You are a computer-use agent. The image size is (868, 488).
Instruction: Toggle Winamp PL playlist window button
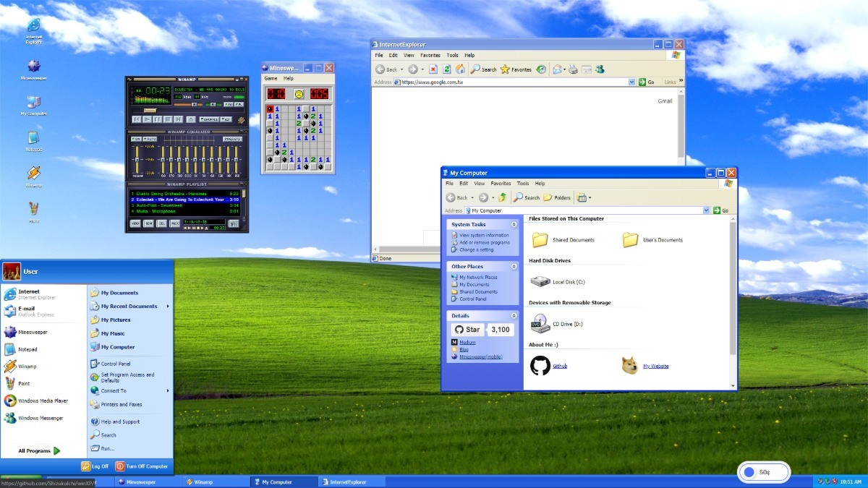click(239, 104)
